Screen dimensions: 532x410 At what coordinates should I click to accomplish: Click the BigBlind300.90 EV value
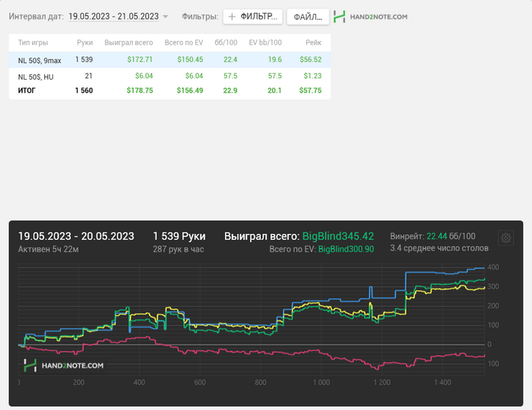346,249
